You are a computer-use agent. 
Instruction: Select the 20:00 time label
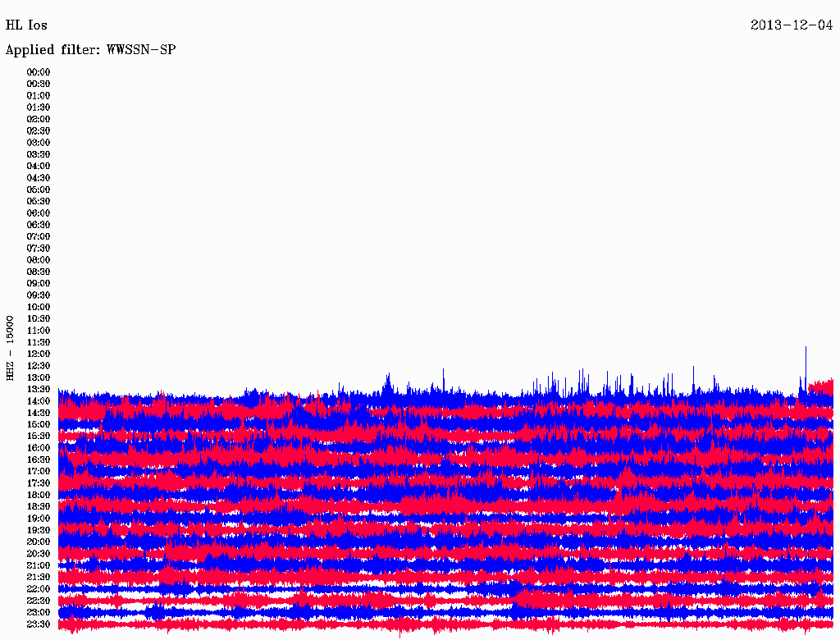click(x=39, y=542)
